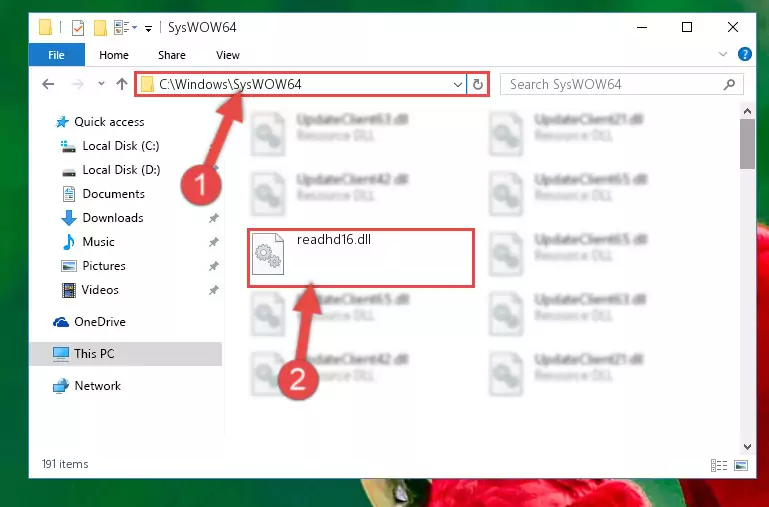Switch to the Large icons view button

coord(741,465)
